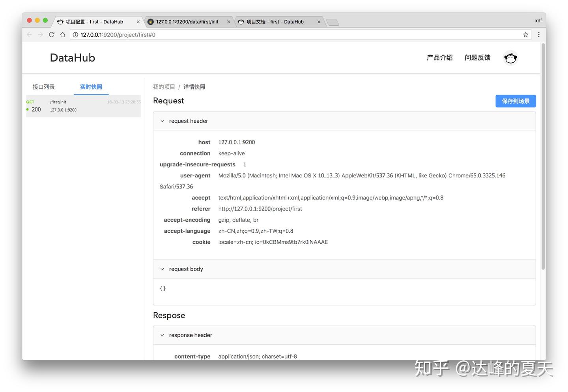Click host value 127.0.0.1:9200
This screenshot has height=392, width=568.
(237, 142)
